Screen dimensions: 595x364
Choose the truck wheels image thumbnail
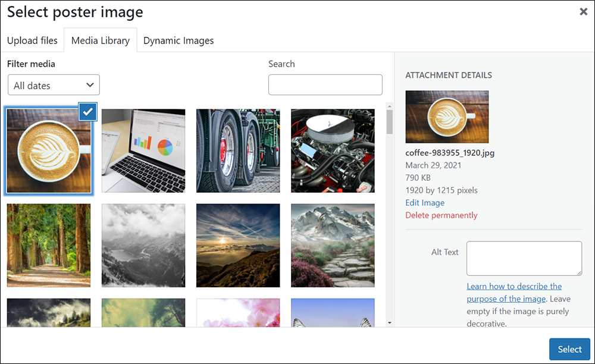[x=238, y=150]
